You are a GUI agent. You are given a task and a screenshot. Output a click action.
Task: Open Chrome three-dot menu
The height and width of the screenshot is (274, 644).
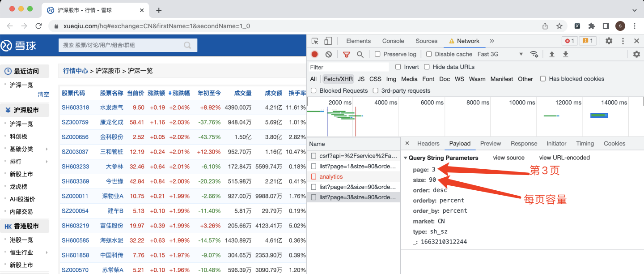pos(635,26)
